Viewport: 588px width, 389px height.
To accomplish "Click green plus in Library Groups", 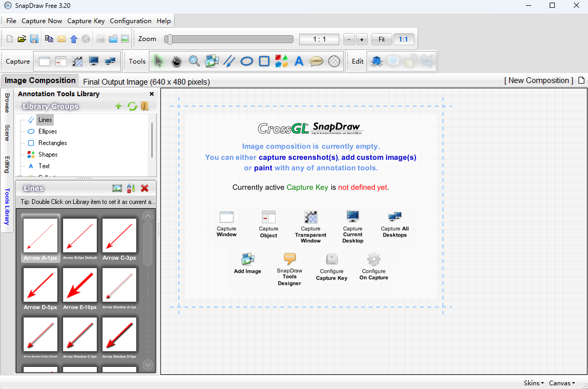I will [x=118, y=106].
